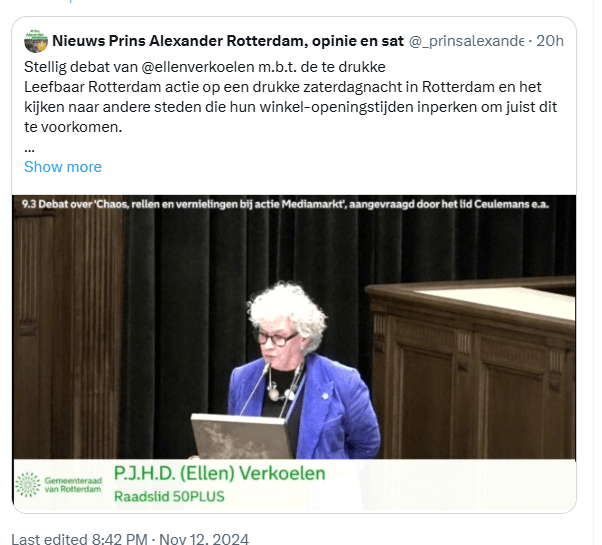Click the wooden bench at the video's right
The image size is (602, 545).
pos(472,368)
